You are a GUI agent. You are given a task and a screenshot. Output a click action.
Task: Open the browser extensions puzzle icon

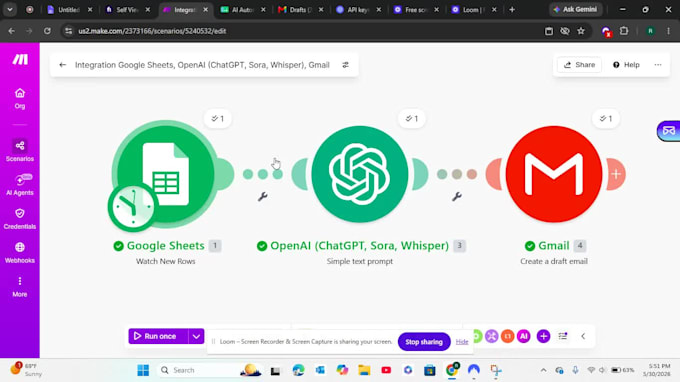coord(624,31)
